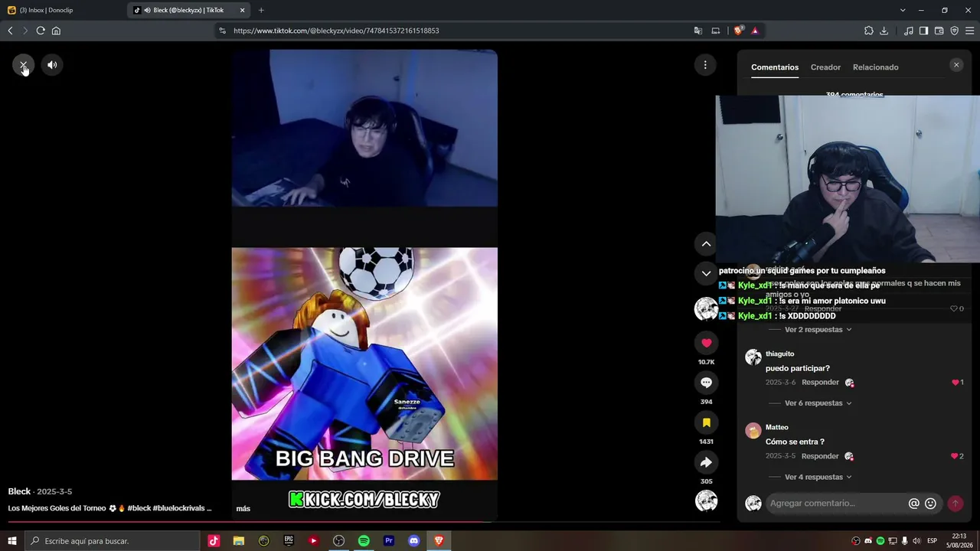Image resolution: width=980 pixels, height=551 pixels.
Task: Post the comment with send arrow
Action: tap(955, 504)
